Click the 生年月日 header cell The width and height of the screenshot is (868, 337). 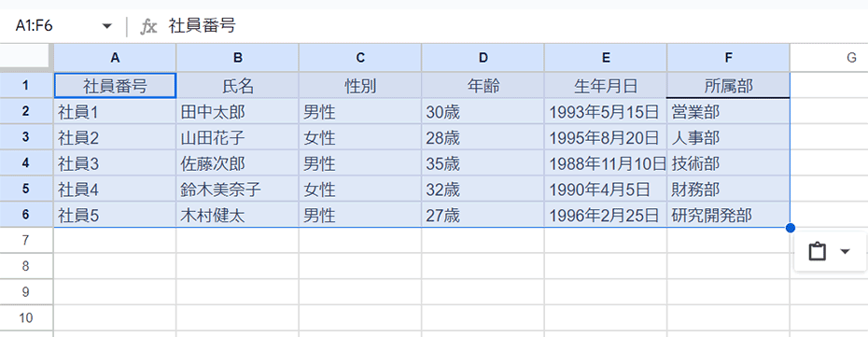point(606,86)
